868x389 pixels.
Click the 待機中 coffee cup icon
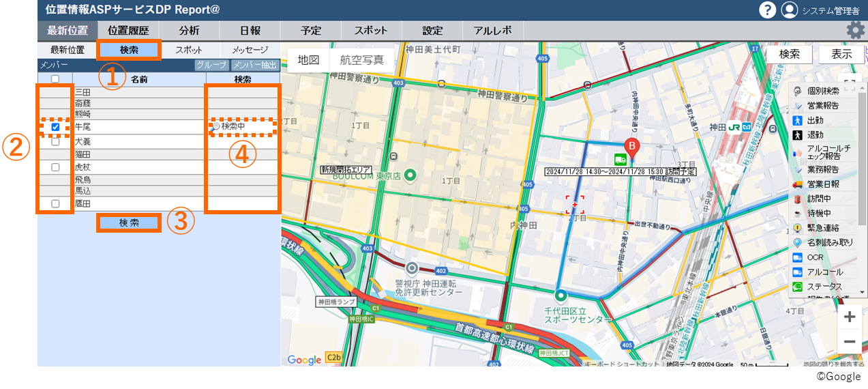[x=797, y=214]
